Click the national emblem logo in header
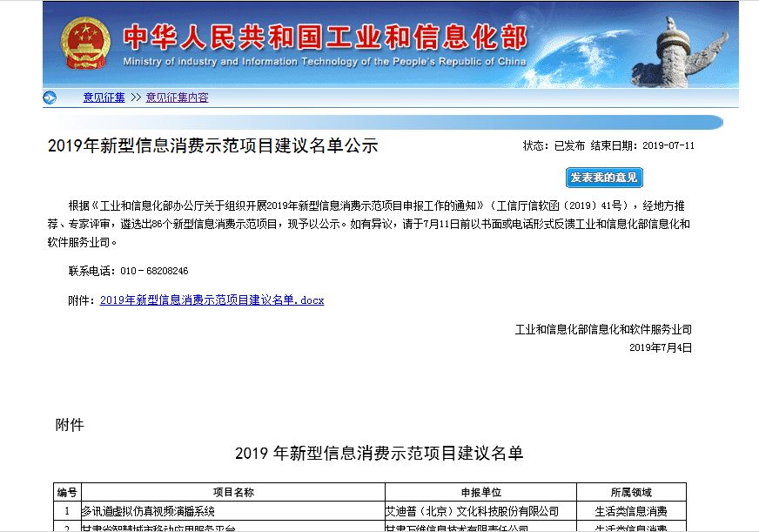 click(x=85, y=43)
